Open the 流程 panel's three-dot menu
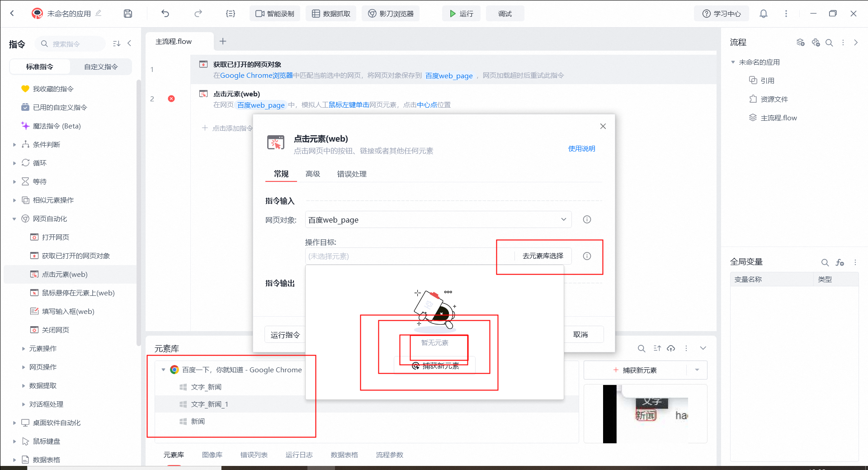This screenshot has height=470, width=868. (843, 43)
